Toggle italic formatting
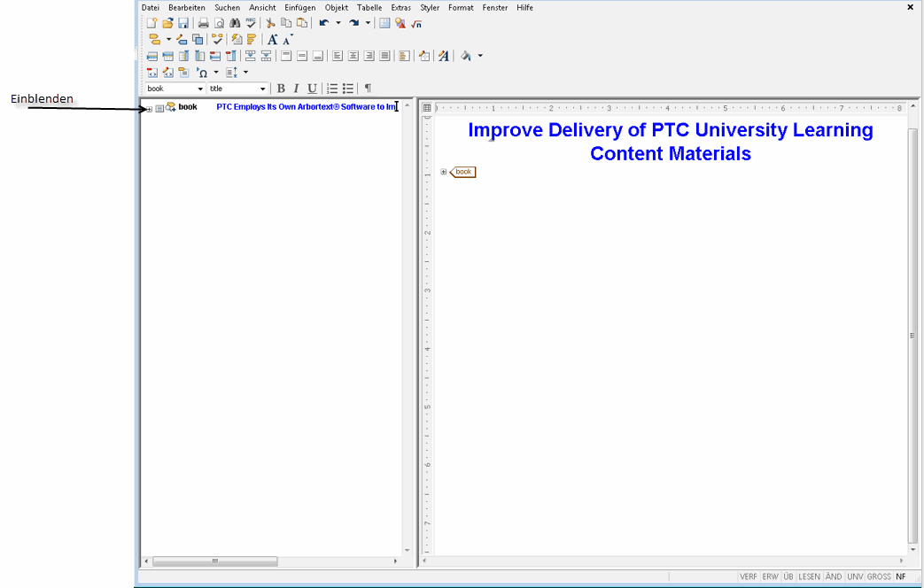 point(297,89)
